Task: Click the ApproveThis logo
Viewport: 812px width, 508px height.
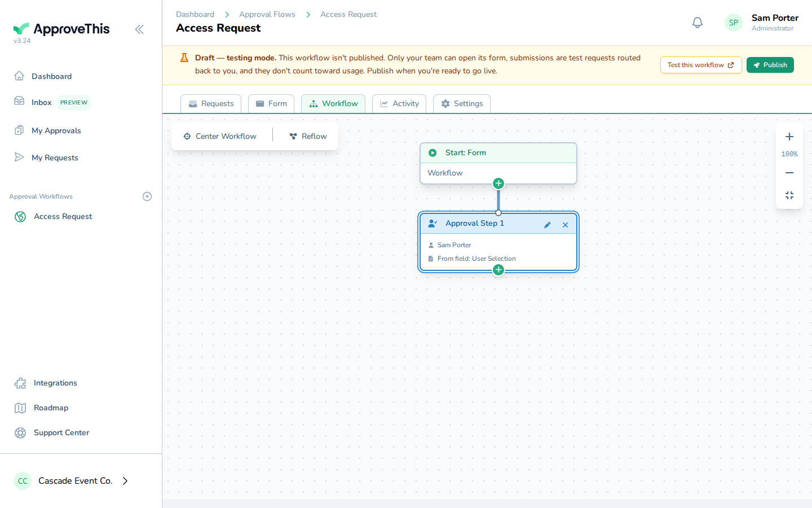Action: click(61, 29)
